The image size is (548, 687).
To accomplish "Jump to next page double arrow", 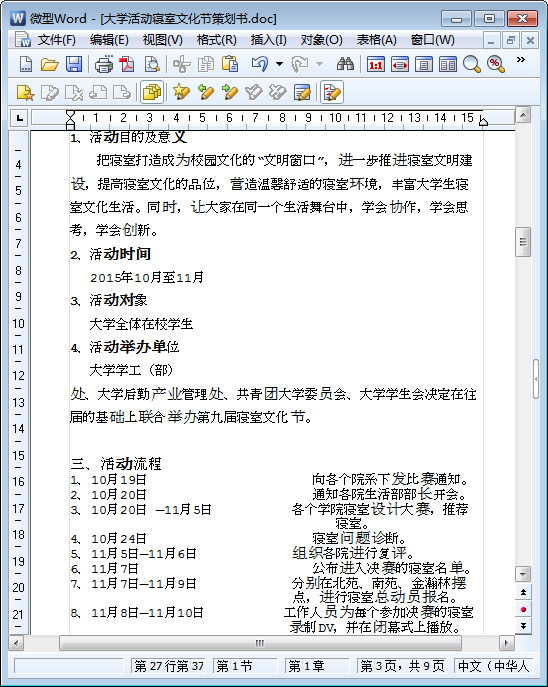I will [523, 626].
